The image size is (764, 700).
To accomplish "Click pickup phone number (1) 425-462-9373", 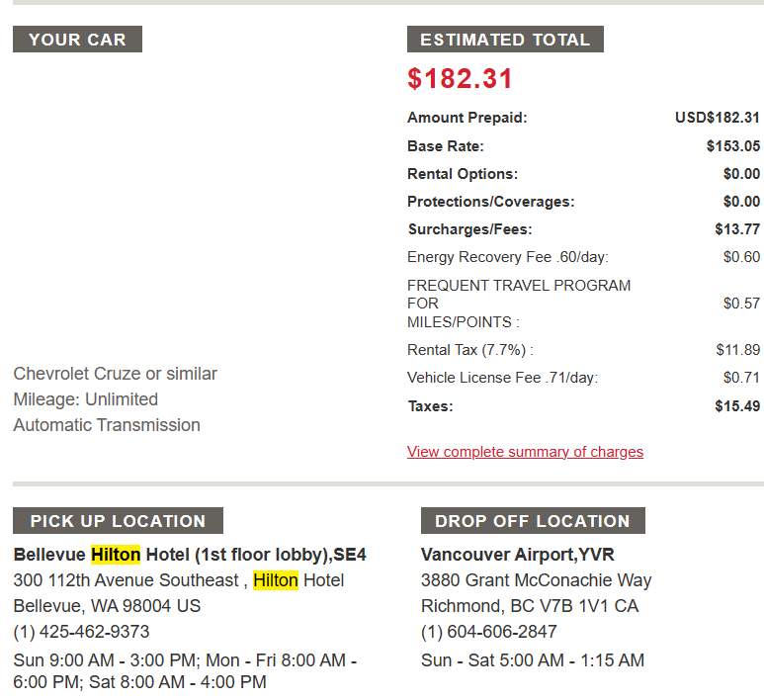I will 81,632.
